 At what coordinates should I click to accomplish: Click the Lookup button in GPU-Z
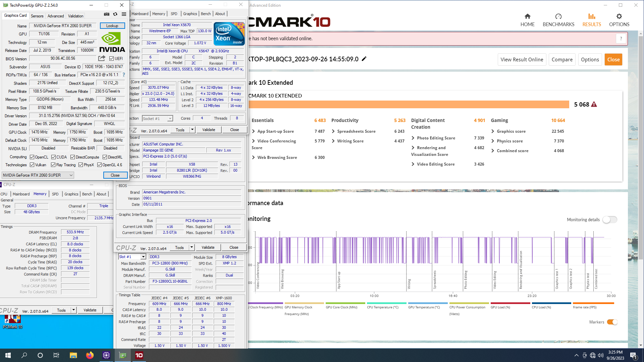click(x=112, y=26)
